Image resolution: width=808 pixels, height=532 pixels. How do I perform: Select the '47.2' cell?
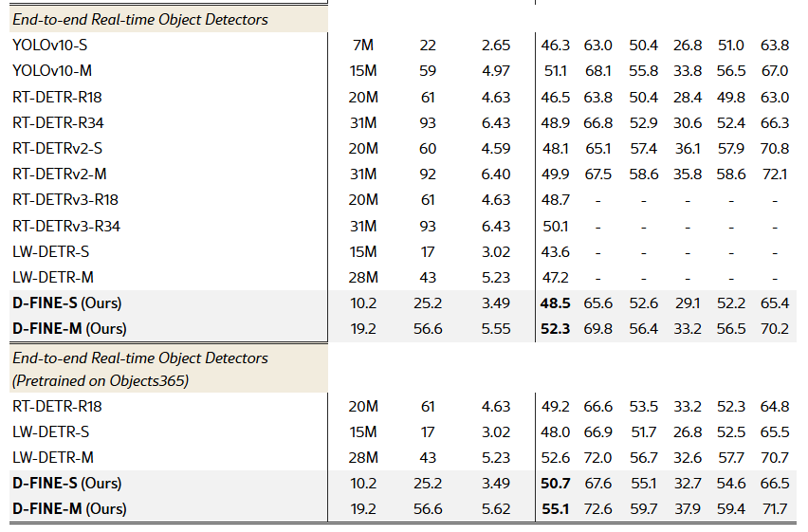click(555, 277)
